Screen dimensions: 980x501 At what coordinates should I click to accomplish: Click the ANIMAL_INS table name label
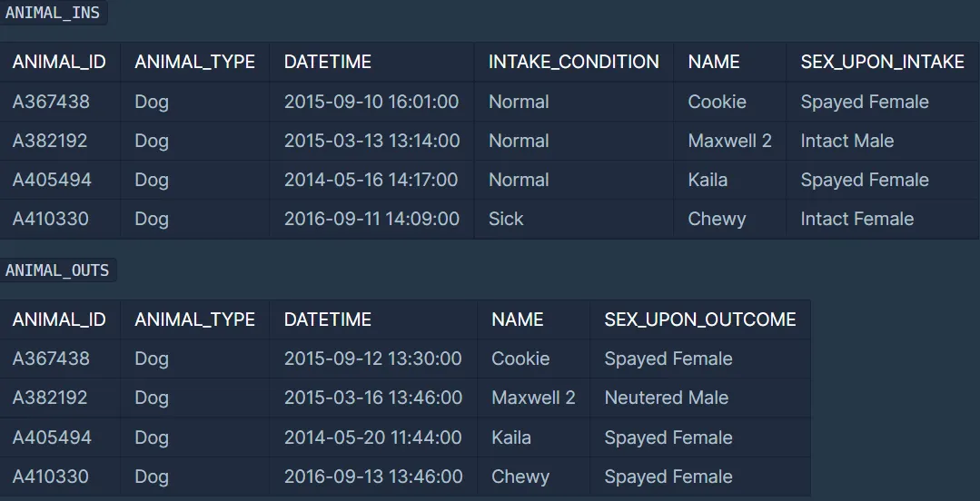[x=53, y=13]
